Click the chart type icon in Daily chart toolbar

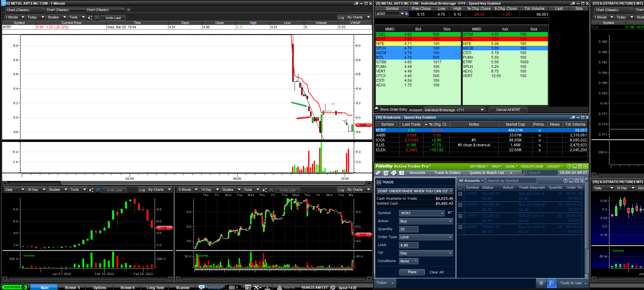coord(91,190)
